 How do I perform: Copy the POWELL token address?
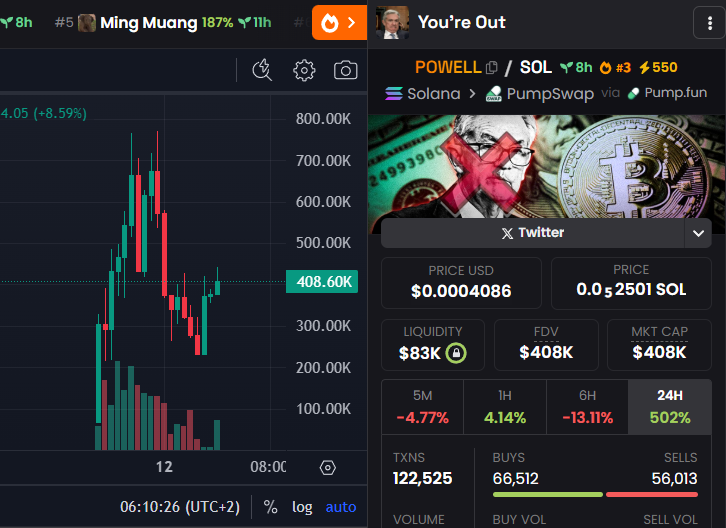click(492, 68)
